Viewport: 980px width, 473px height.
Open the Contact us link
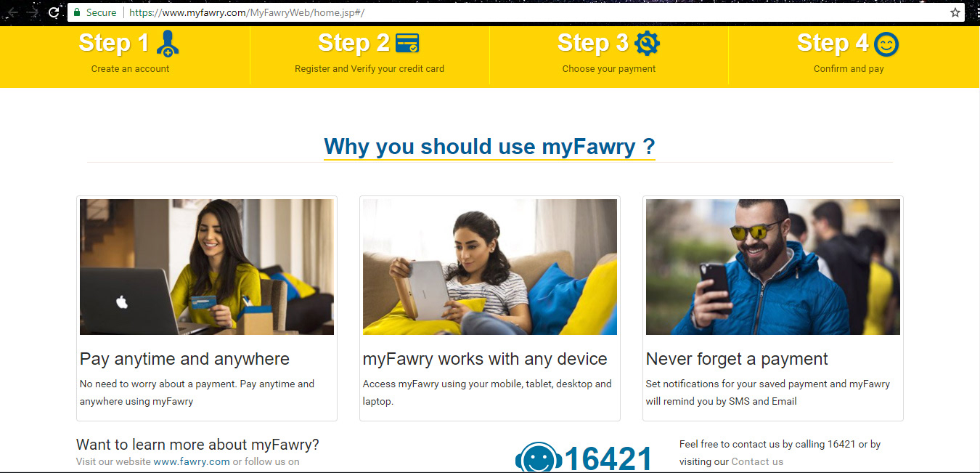[757, 461]
